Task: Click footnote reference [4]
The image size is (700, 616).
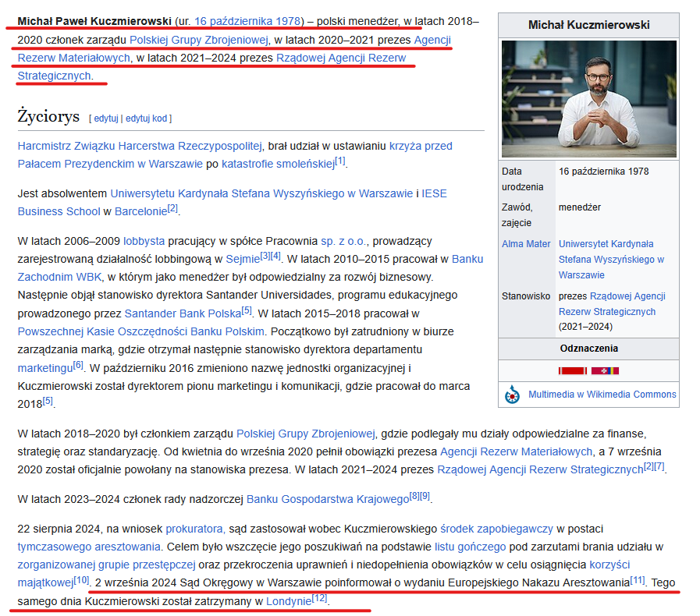Action: click(275, 256)
